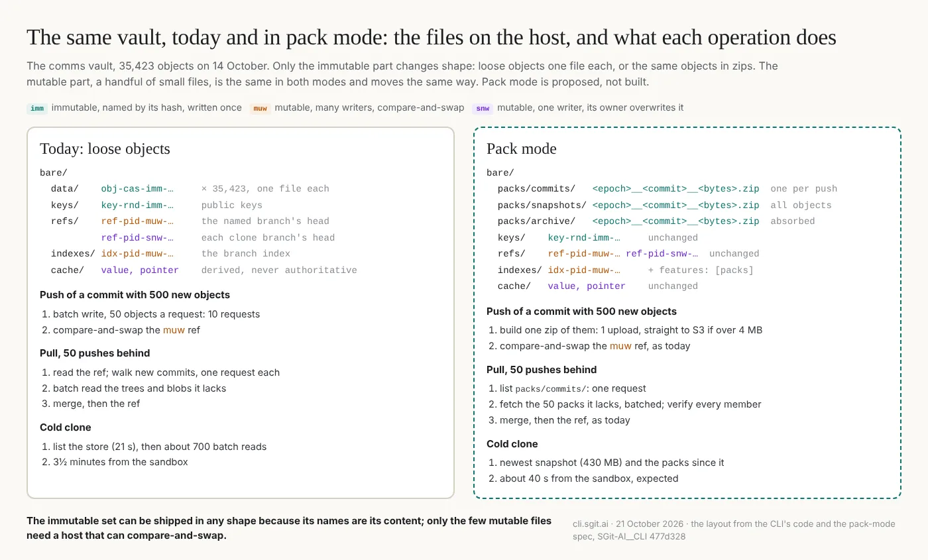Select the 'public keys' comment
Screen dimensions: 928x560
(x=232, y=205)
